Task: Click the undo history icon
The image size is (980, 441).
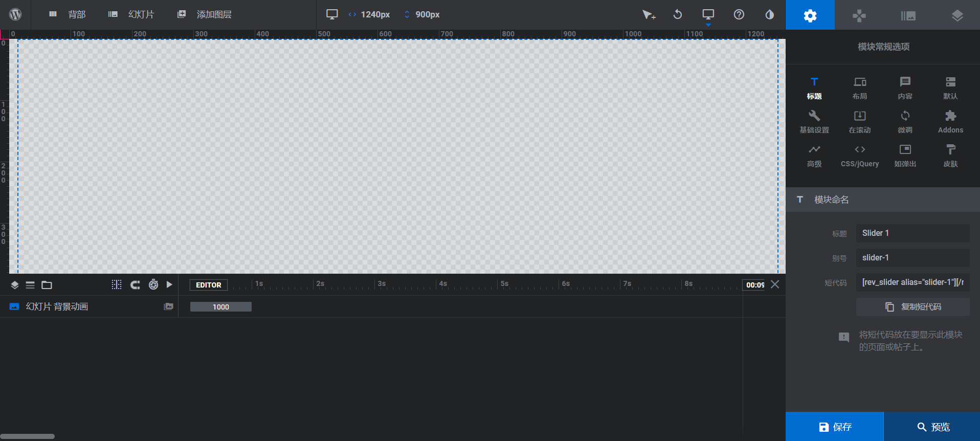Action: tap(678, 14)
